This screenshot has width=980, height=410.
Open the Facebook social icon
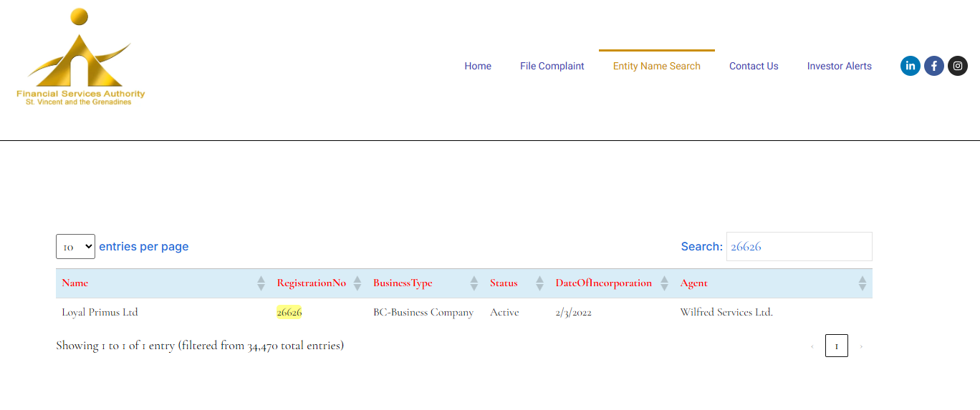point(933,66)
